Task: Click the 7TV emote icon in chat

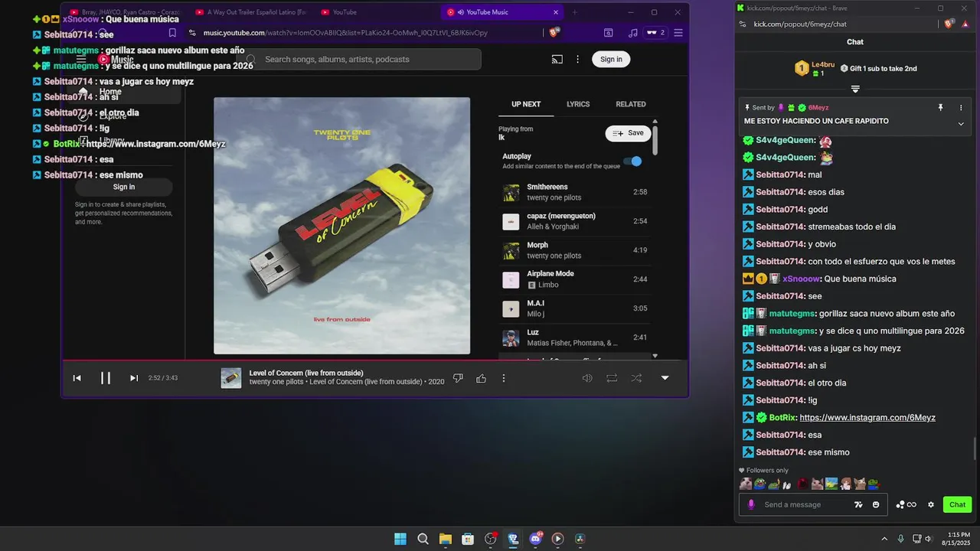Action: pos(858,504)
